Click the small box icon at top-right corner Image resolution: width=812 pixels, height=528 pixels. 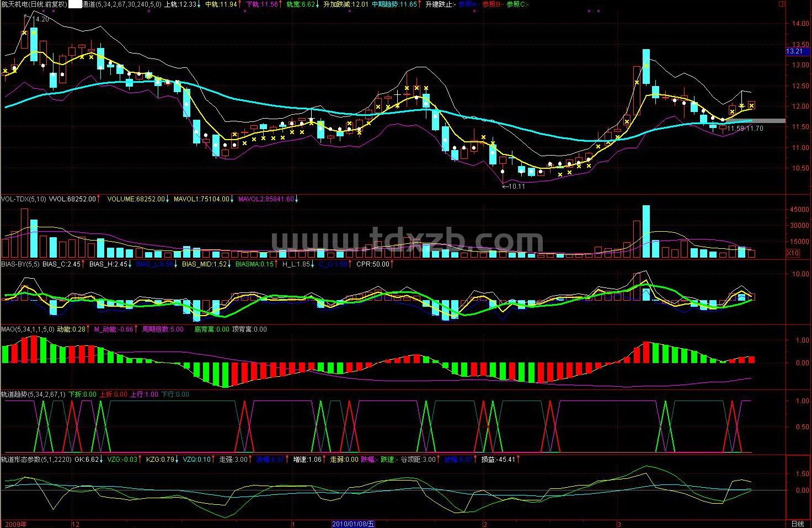point(781,4)
